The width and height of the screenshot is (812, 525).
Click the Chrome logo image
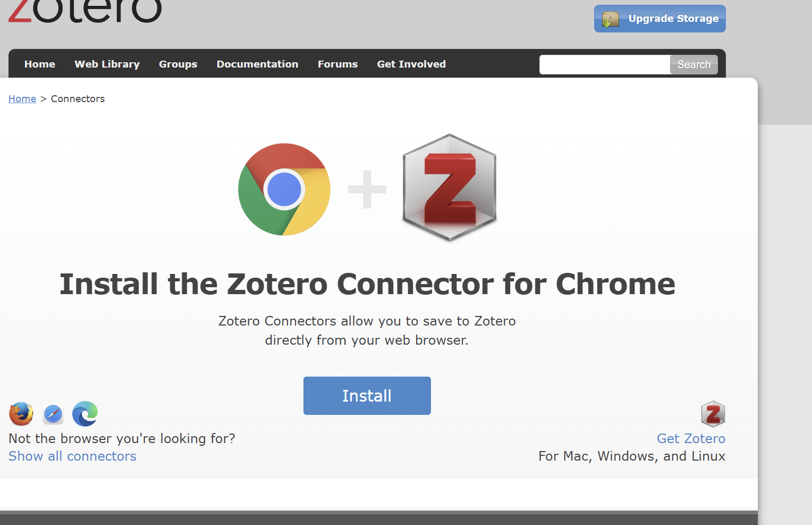[x=284, y=189]
